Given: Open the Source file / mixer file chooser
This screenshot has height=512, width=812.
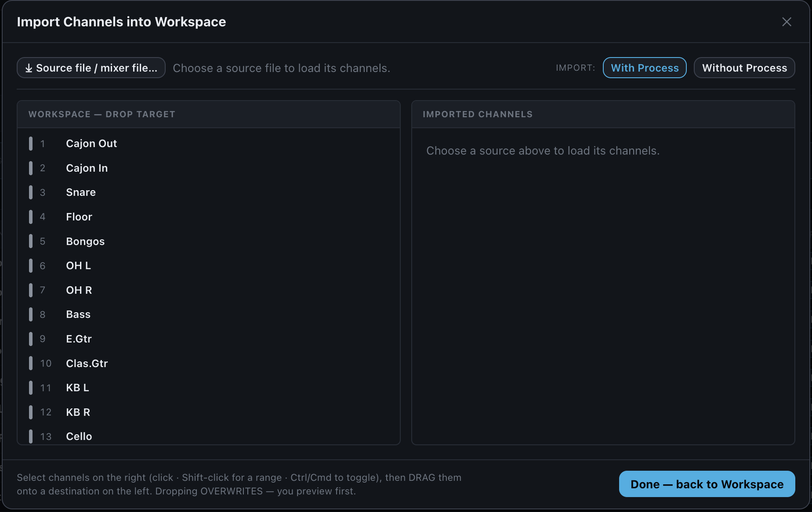Looking at the screenshot, I should 91,68.
